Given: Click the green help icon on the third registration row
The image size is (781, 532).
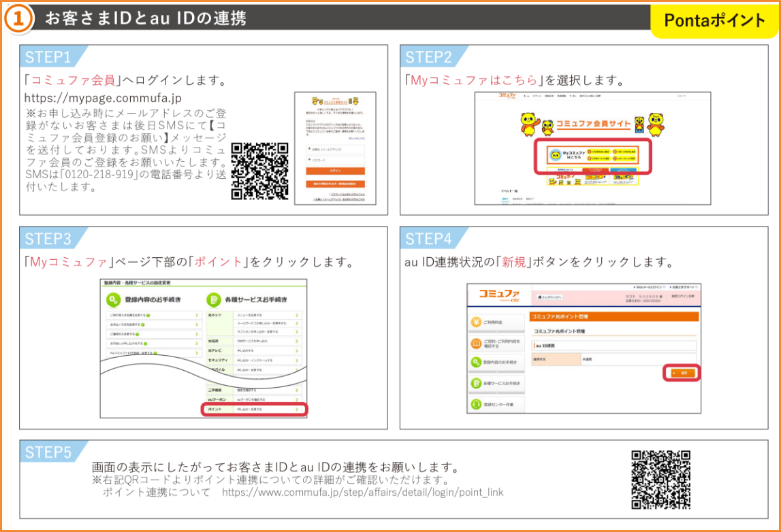Looking at the screenshot, I should coord(138,335).
